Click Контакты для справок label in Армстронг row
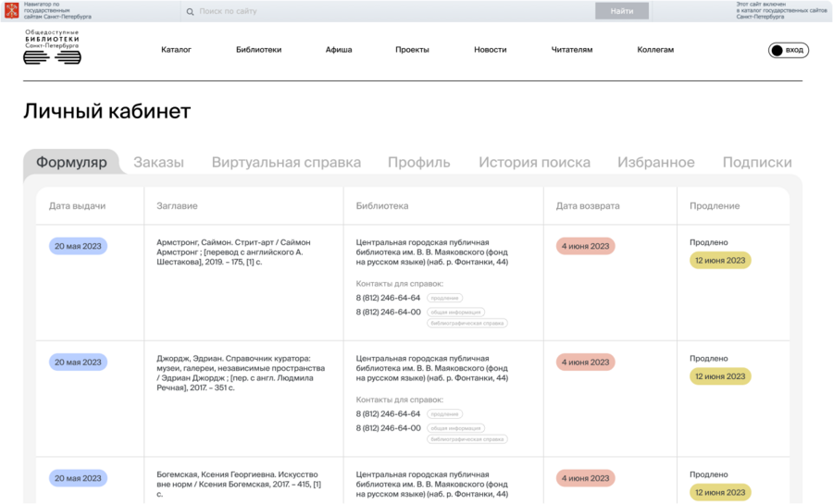 tap(400, 284)
